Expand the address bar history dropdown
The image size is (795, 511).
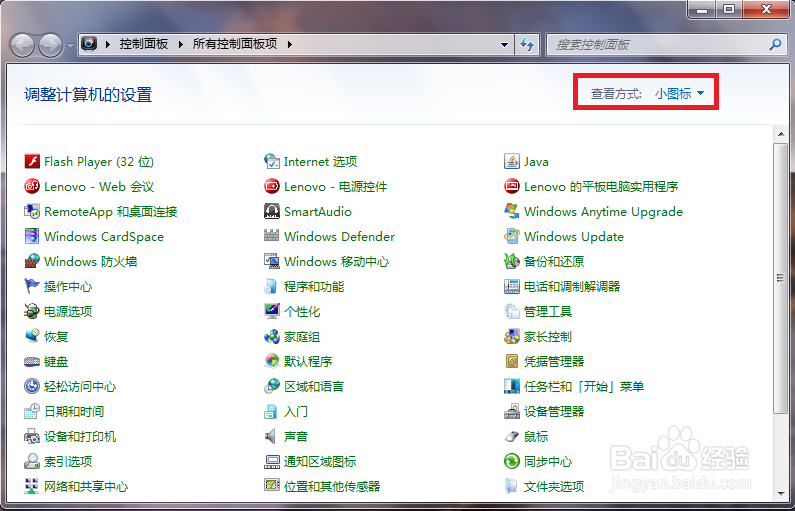click(x=504, y=45)
